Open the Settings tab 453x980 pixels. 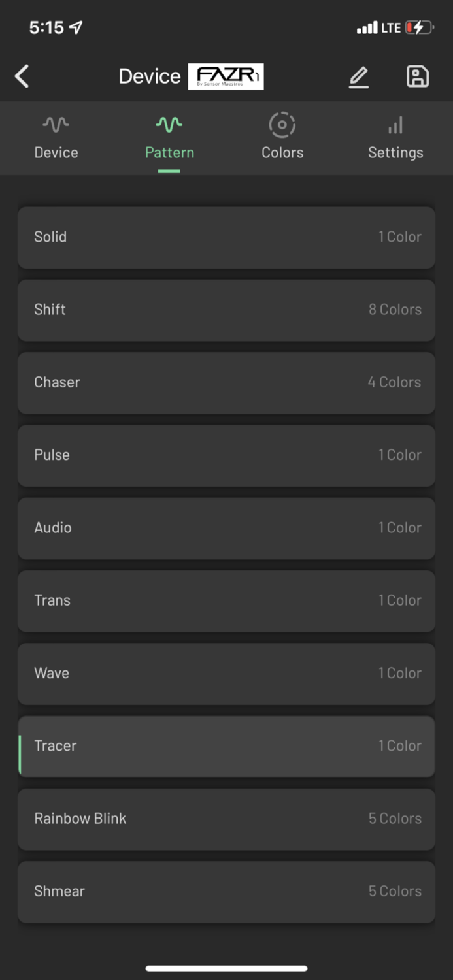click(x=395, y=137)
